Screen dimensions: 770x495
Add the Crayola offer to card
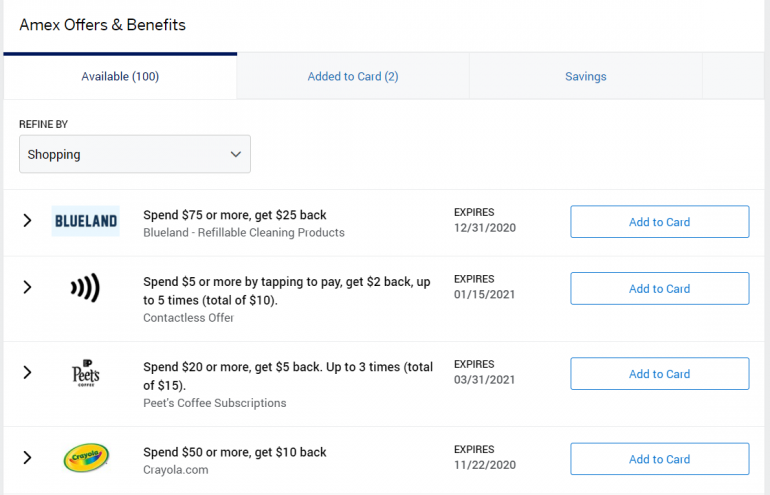(x=659, y=459)
